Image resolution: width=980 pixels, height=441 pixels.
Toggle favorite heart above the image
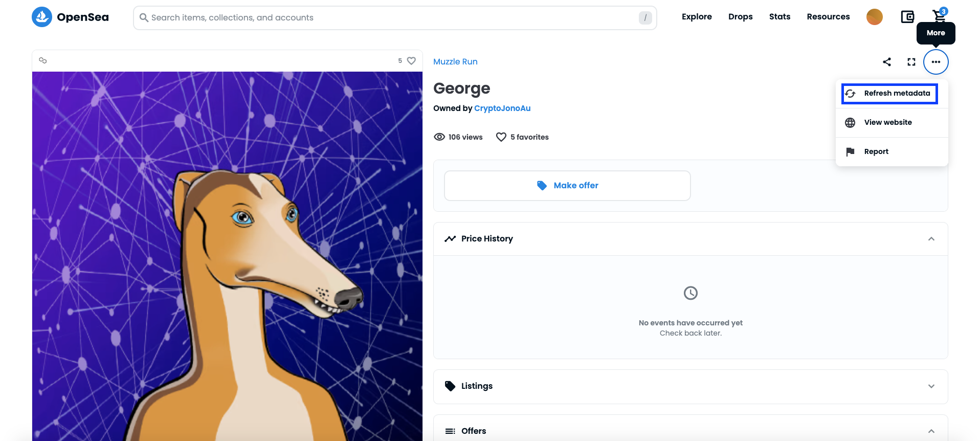(x=411, y=60)
